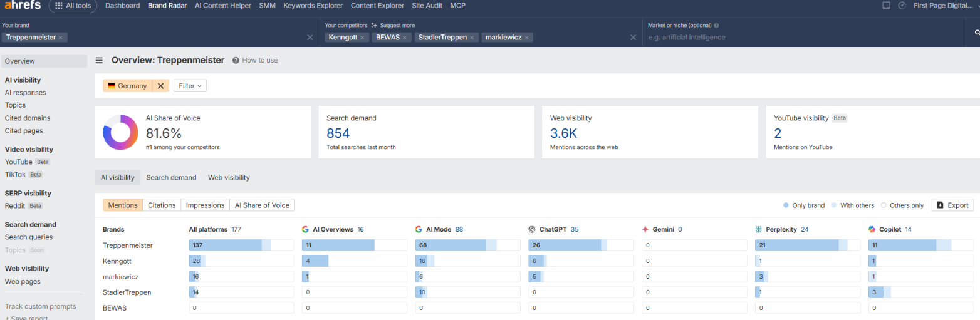Open Site Audit
Viewport: 980px width, 320px height.
427,6
